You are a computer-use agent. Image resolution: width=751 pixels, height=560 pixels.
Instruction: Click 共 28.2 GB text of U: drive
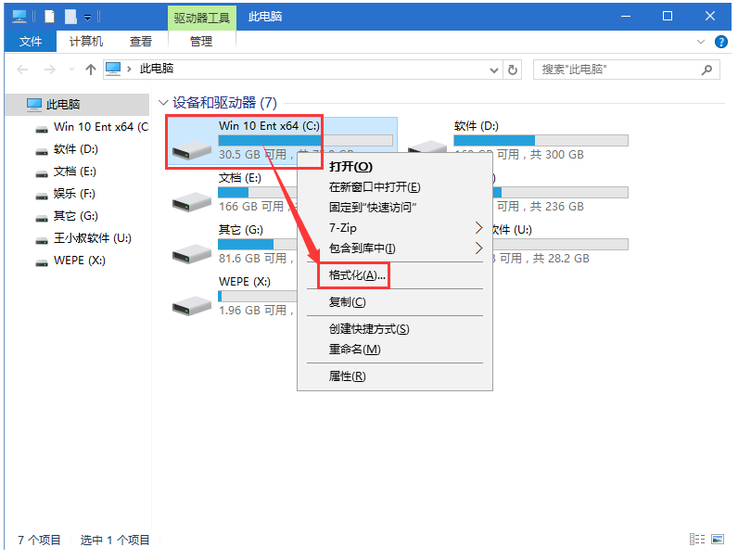(x=561, y=259)
